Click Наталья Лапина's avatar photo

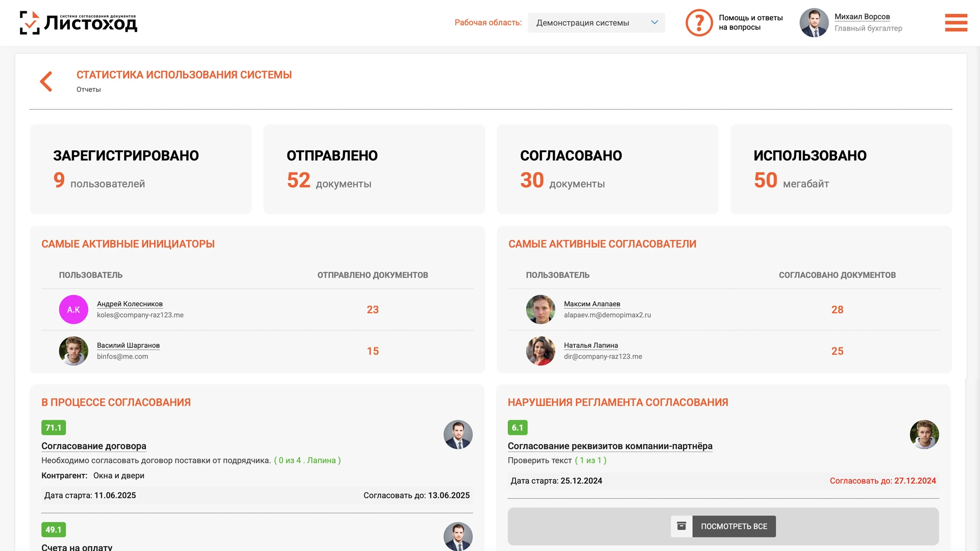(x=541, y=351)
